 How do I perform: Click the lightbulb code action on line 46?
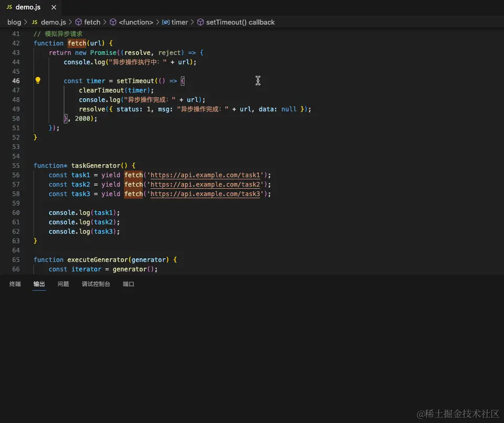click(38, 81)
